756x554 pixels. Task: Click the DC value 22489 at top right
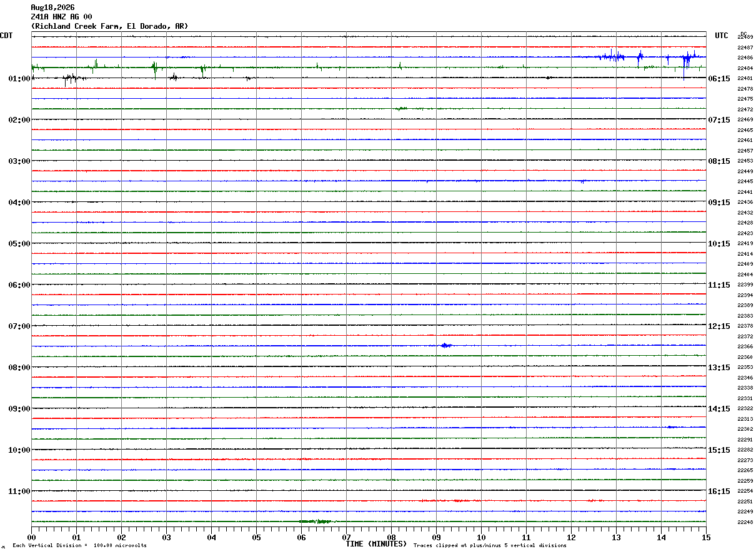[x=745, y=38]
